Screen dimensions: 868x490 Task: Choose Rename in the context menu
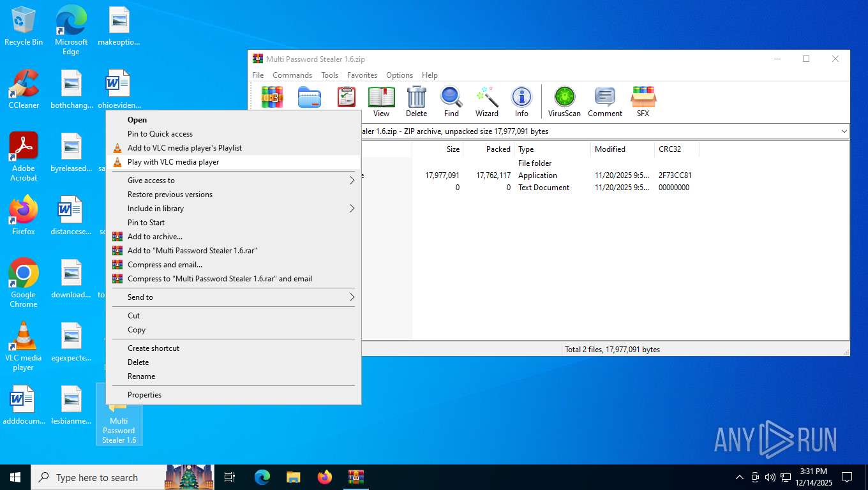pos(234,376)
